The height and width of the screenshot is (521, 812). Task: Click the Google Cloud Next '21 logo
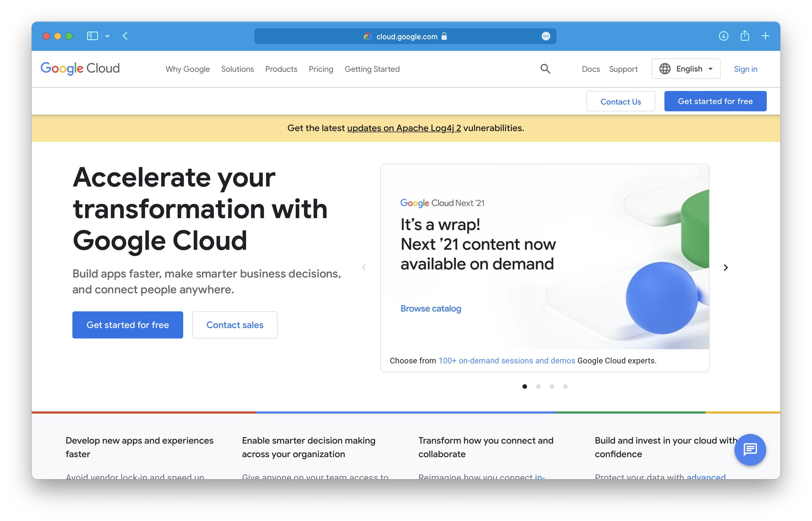pyautogui.click(x=442, y=203)
